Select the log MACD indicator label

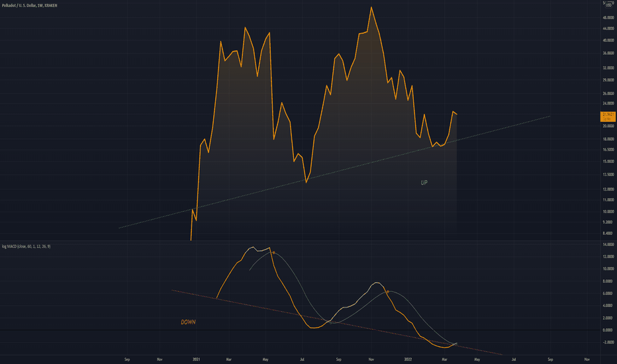click(x=26, y=246)
